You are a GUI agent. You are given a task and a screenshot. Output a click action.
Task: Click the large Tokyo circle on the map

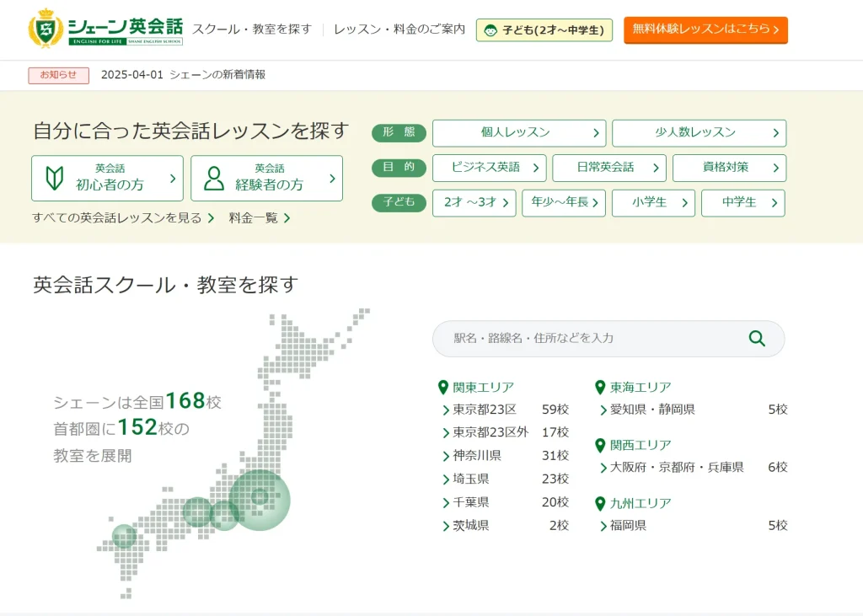[x=260, y=499]
